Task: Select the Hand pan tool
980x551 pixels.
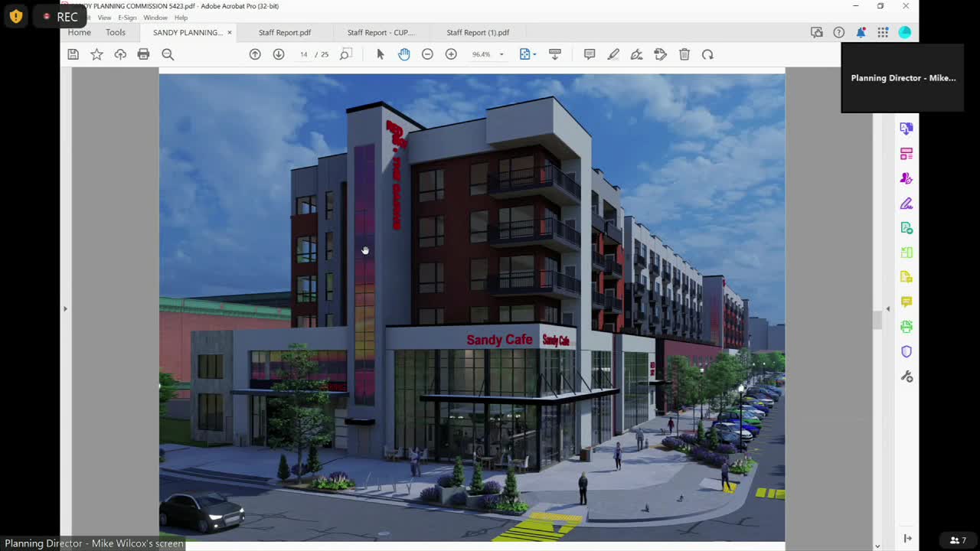Action: [403, 54]
